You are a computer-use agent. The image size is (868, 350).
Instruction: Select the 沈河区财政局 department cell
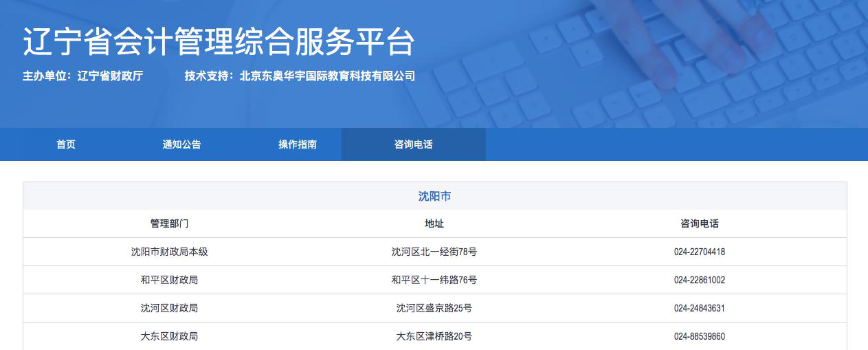coord(169,308)
